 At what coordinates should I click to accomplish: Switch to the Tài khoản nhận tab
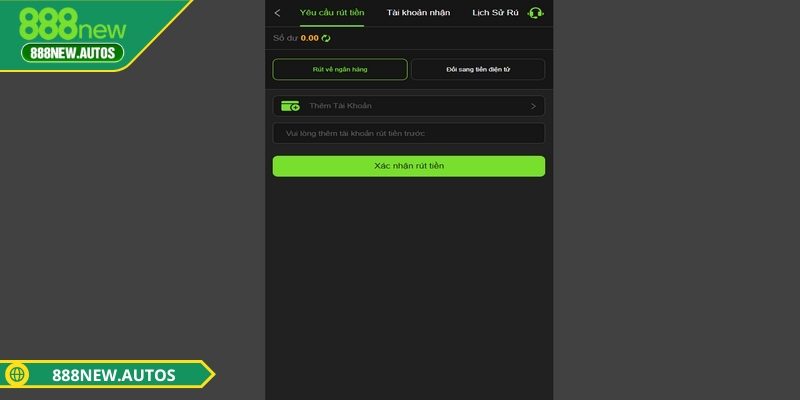pyautogui.click(x=418, y=13)
